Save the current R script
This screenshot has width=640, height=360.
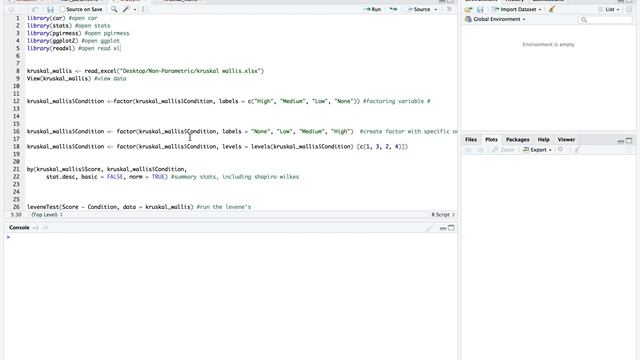coord(50,9)
